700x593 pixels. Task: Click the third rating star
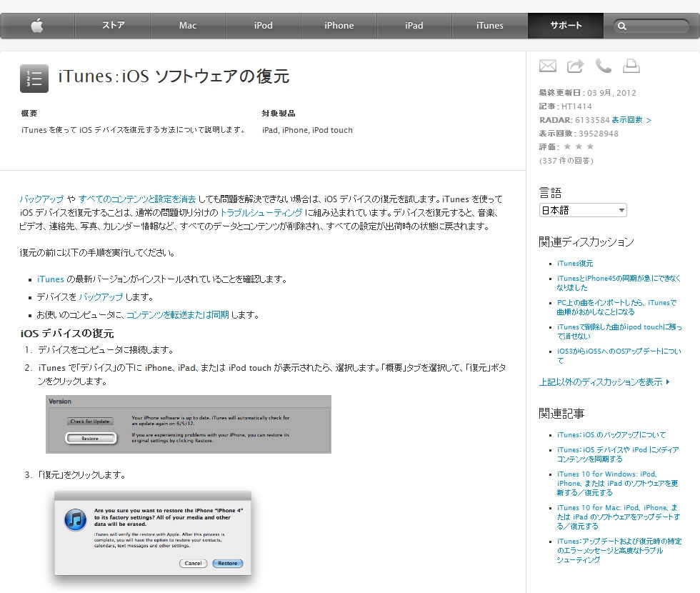(590, 146)
